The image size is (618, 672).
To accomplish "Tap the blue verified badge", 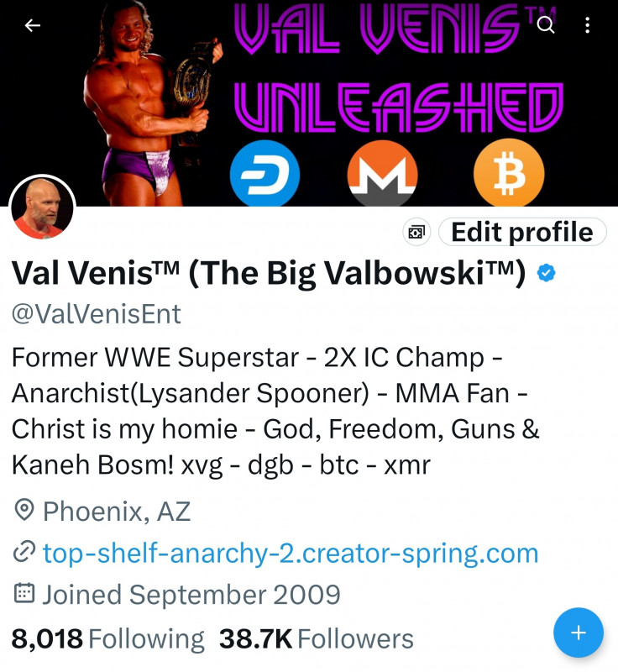I will [x=546, y=273].
